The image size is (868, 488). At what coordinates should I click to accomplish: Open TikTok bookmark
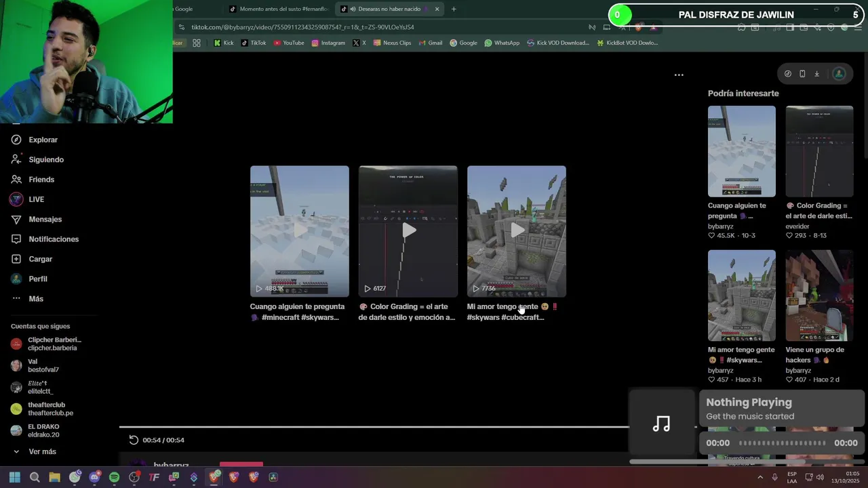[x=254, y=43]
